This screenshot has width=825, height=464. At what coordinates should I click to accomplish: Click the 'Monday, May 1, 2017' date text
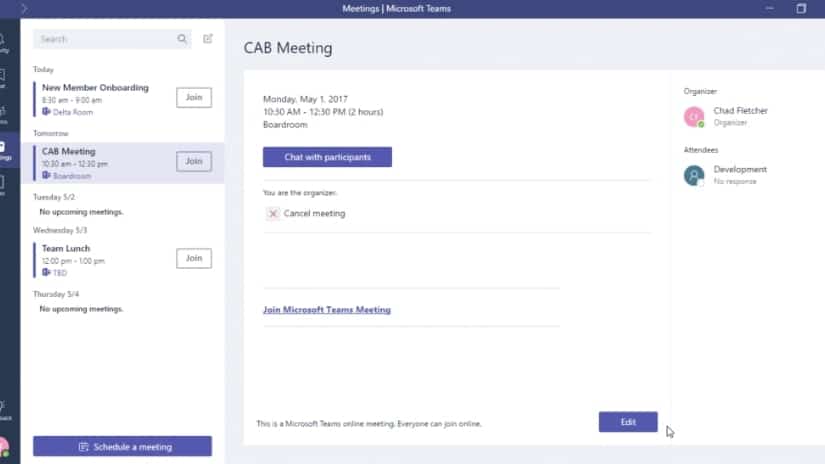[305, 99]
